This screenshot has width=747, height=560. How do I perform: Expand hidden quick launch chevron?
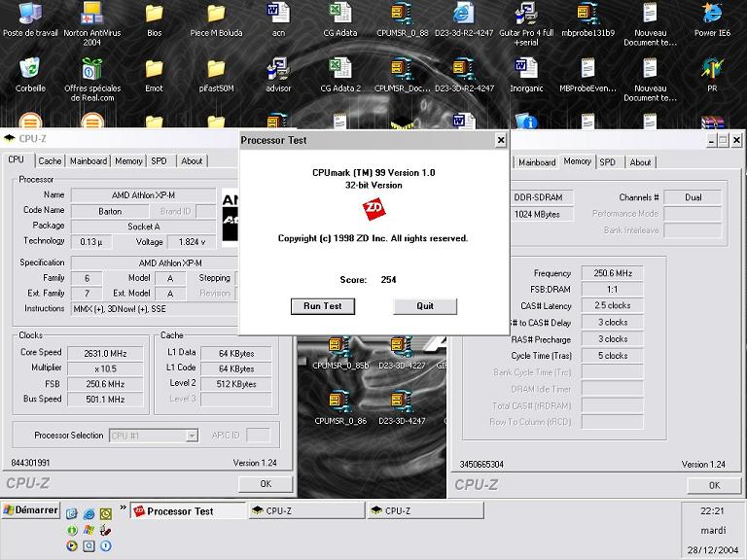point(123,507)
